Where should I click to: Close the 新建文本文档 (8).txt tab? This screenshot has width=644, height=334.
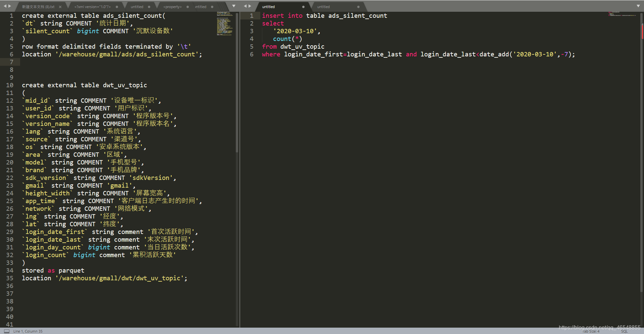(x=60, y=7)
